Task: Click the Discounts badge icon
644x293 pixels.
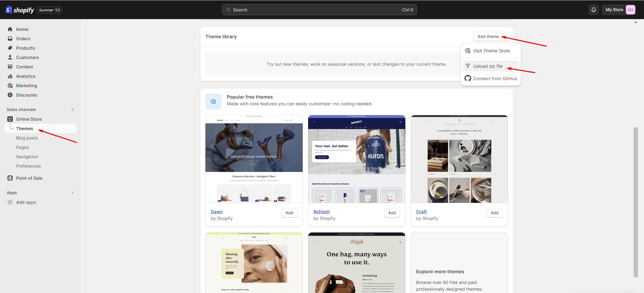Action: click(x=10, y=95)
